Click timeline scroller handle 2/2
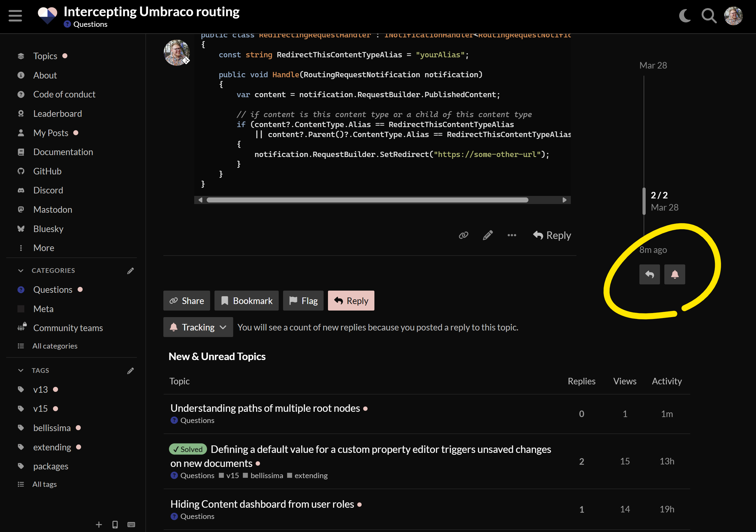Screen dimensions: 756x532 [644, 201]
